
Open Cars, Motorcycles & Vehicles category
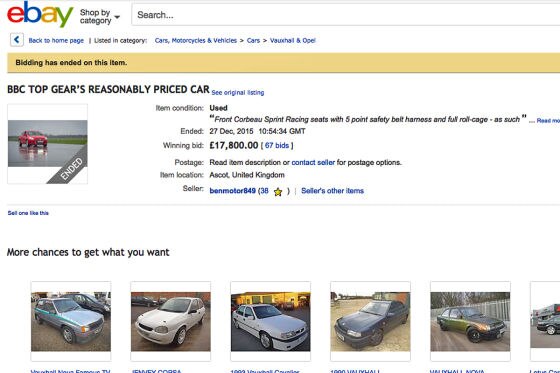tap(196, 40)
